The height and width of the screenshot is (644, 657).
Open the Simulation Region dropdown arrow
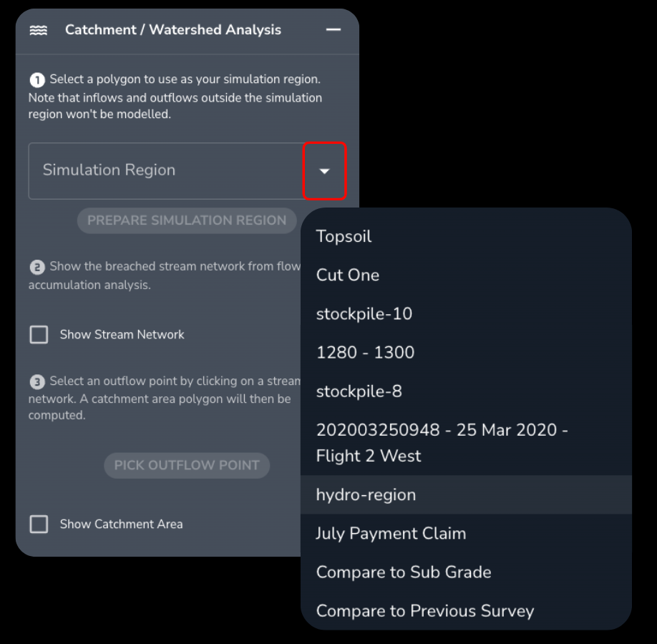point(325,171)
